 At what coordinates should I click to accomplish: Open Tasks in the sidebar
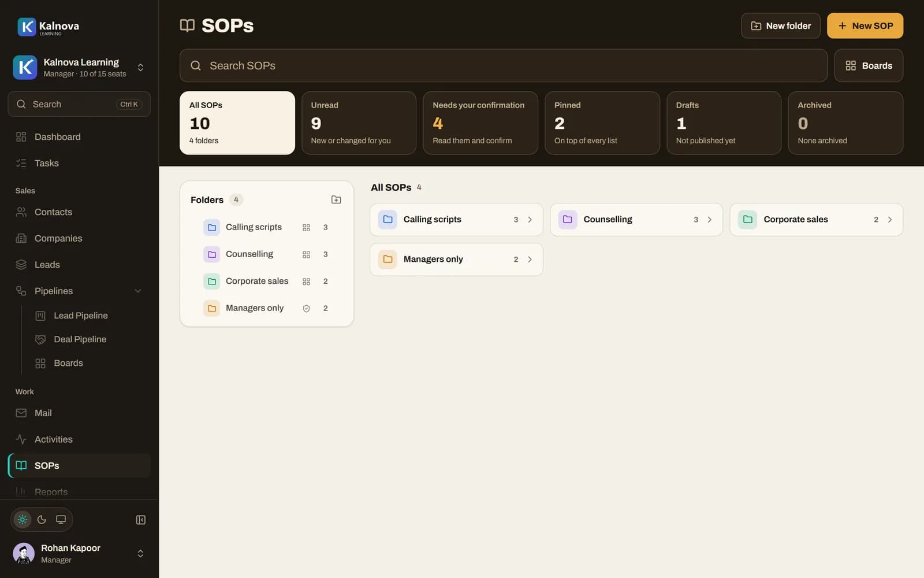pos(79,163)
